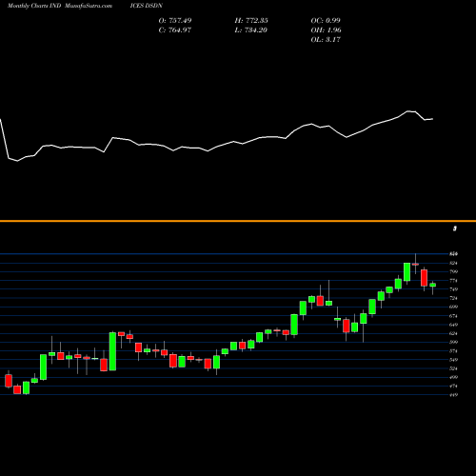The image size is (476, 476).
Task: Click the open value 'O: 757.49'
Action: (x=175, y=20)
